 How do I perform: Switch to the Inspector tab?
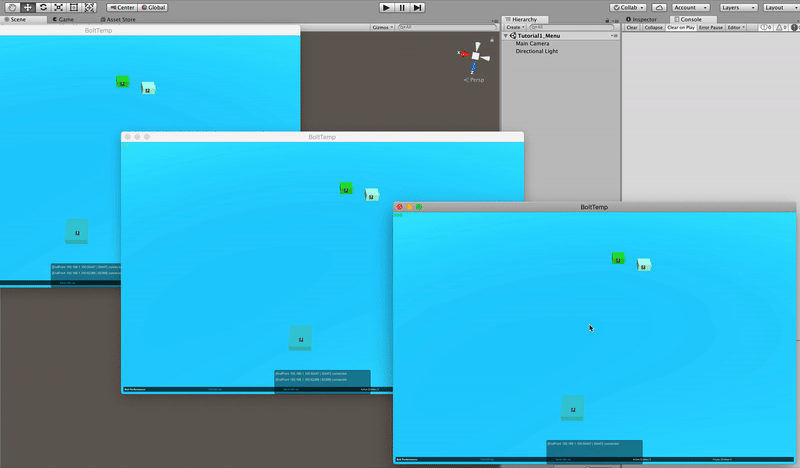(x=643, y=19)
